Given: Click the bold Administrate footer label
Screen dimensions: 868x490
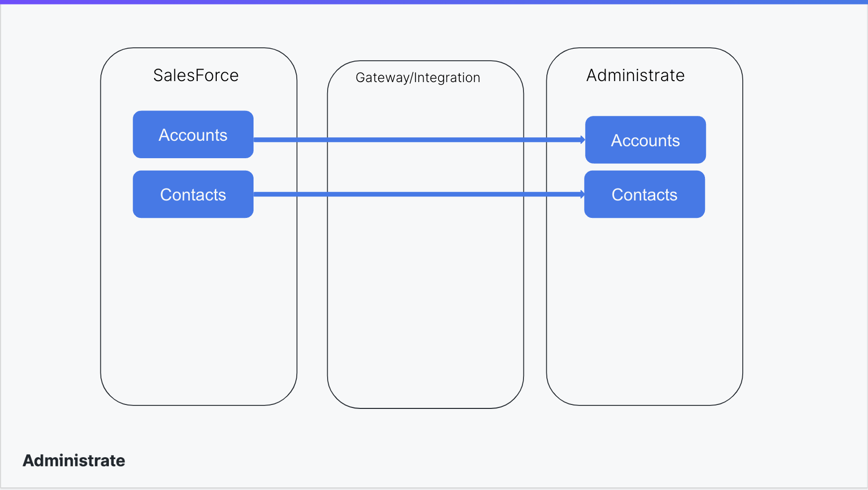Looking at the screenshot, I should 74,460.
